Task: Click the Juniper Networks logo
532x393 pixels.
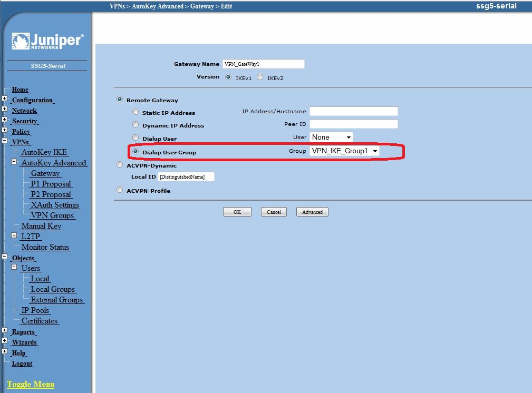Action: coord(47,41)
